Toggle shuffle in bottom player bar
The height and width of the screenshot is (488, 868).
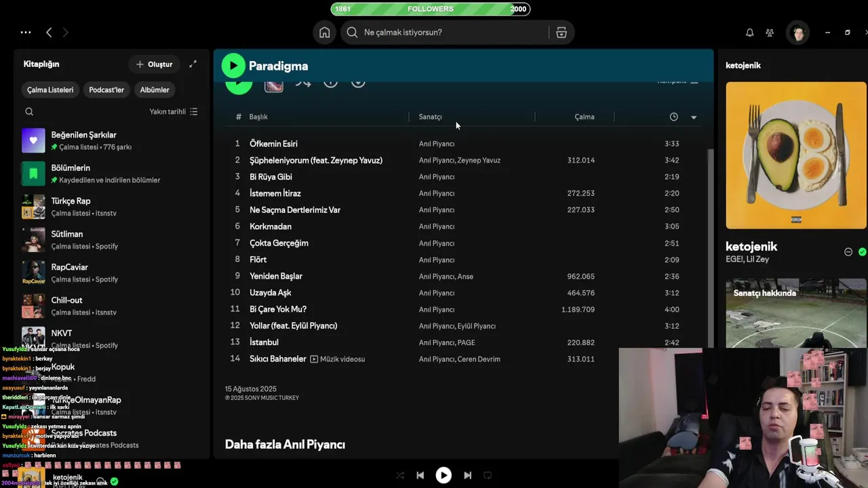(400, 476)
